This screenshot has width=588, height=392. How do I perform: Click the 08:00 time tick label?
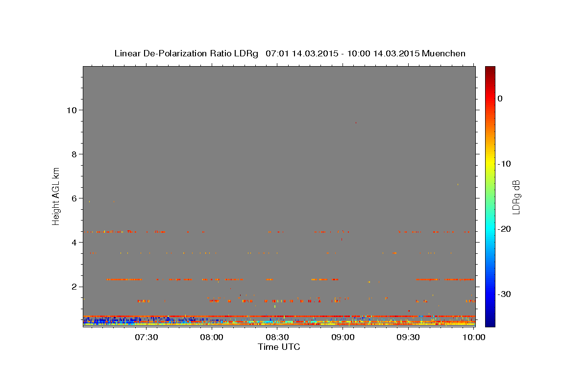[x=212, y=337]
